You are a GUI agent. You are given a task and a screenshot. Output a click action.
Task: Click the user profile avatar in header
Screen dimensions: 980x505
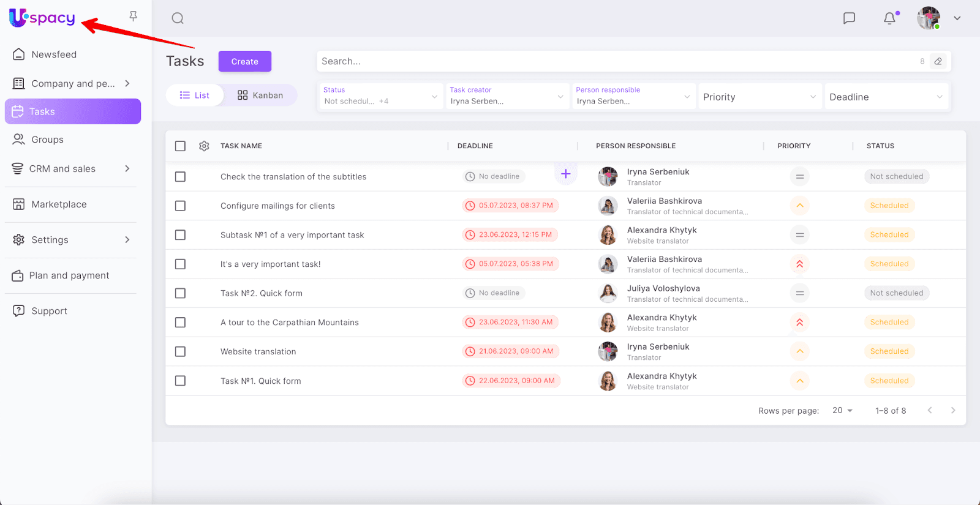929,18
